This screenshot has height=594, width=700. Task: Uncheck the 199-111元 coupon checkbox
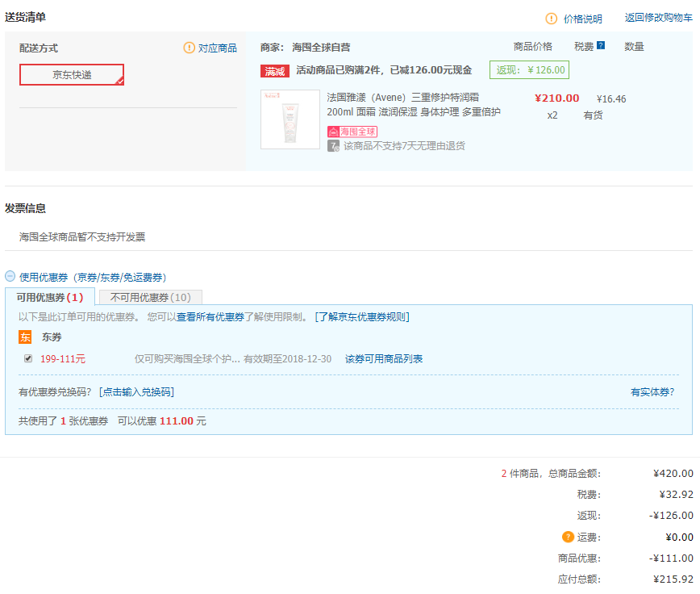point(28,358)
